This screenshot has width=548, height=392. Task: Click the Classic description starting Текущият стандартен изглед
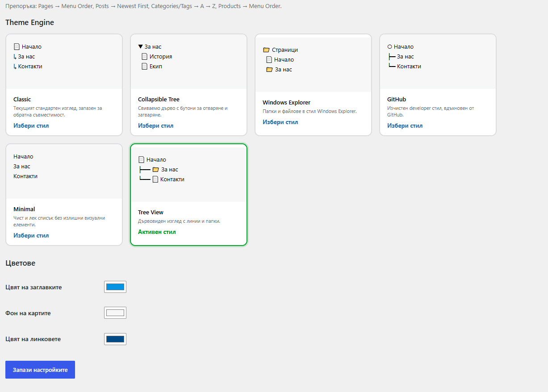58,111
